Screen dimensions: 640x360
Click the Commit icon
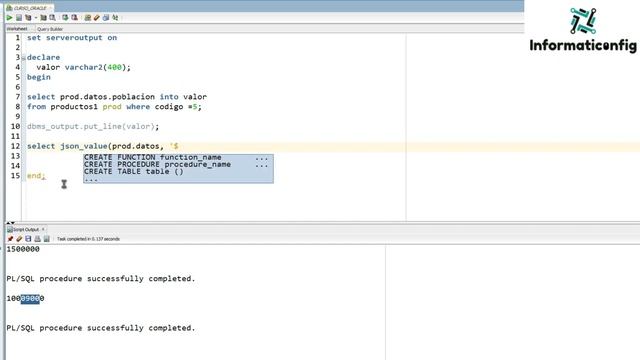[x=65, y=18]
